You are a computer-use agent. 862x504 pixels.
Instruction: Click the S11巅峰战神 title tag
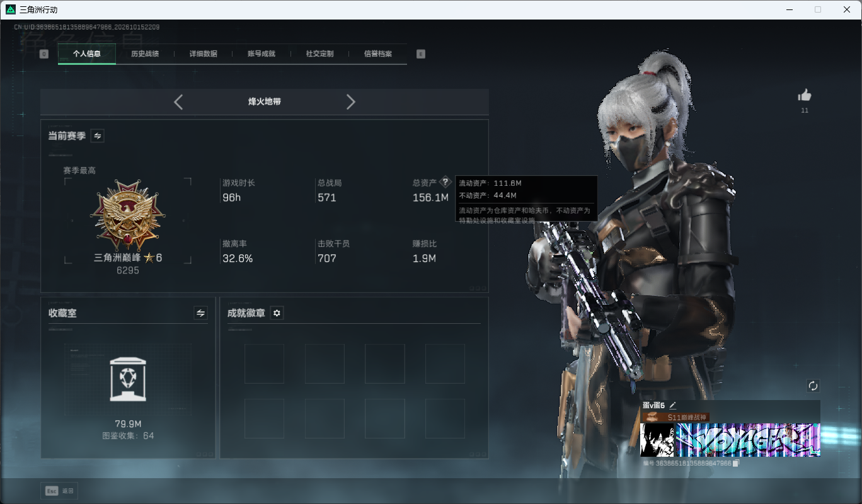(x=675, y=417)
